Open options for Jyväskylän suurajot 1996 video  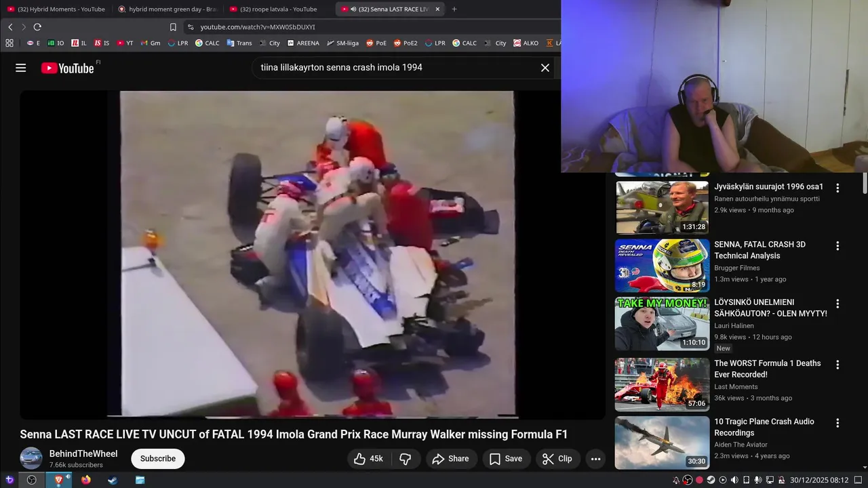tap(837, 188)
